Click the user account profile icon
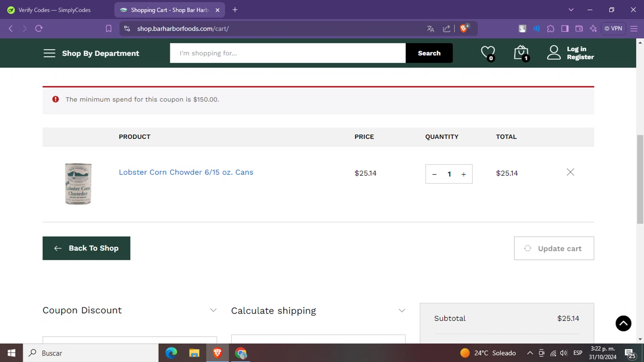The image size is (644, 362). (x=554, y=53)
